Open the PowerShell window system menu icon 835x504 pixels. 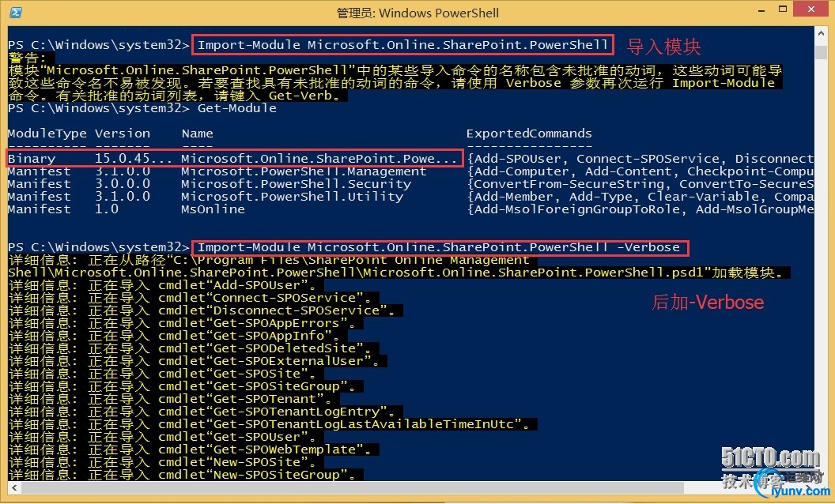tap(15, 12)
